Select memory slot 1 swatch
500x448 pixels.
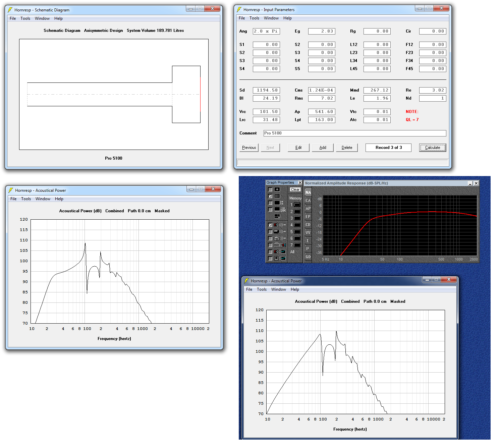click(x=297, y=205)
